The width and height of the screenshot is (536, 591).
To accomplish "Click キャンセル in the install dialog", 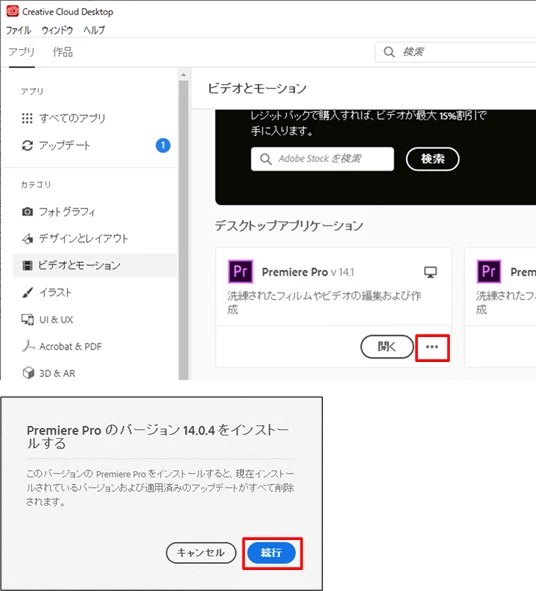I will coord(201,553).
